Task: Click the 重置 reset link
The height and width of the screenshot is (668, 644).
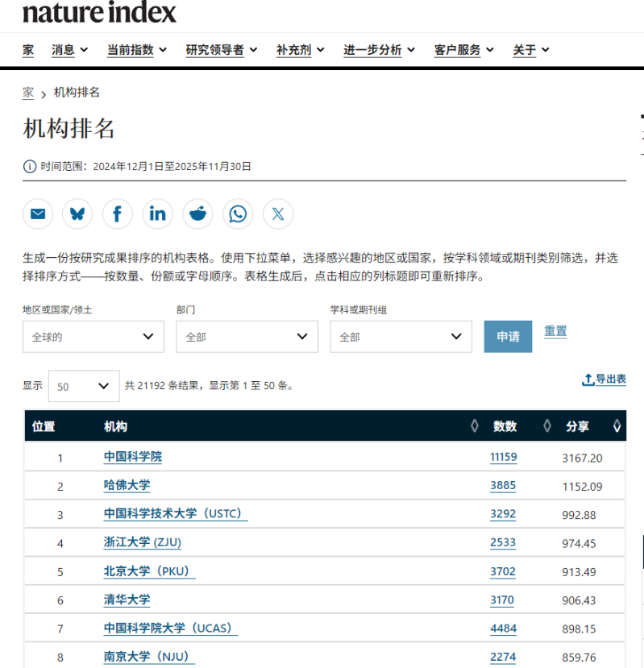Action: point(555,331)
